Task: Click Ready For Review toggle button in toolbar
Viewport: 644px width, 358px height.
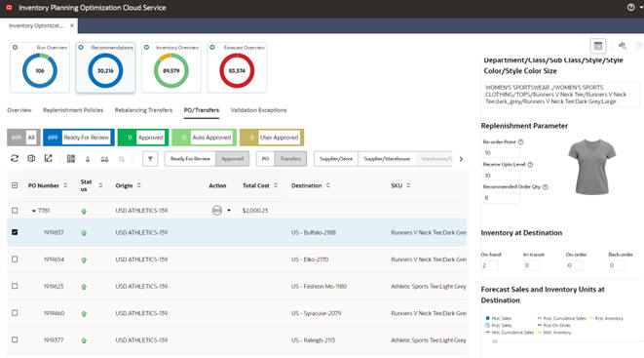Action: click(190, 159)
